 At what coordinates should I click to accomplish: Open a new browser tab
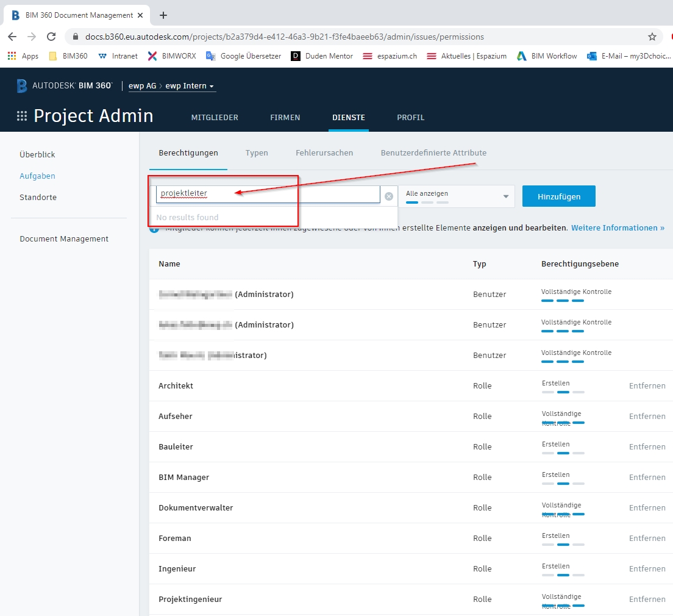[163, 15]
